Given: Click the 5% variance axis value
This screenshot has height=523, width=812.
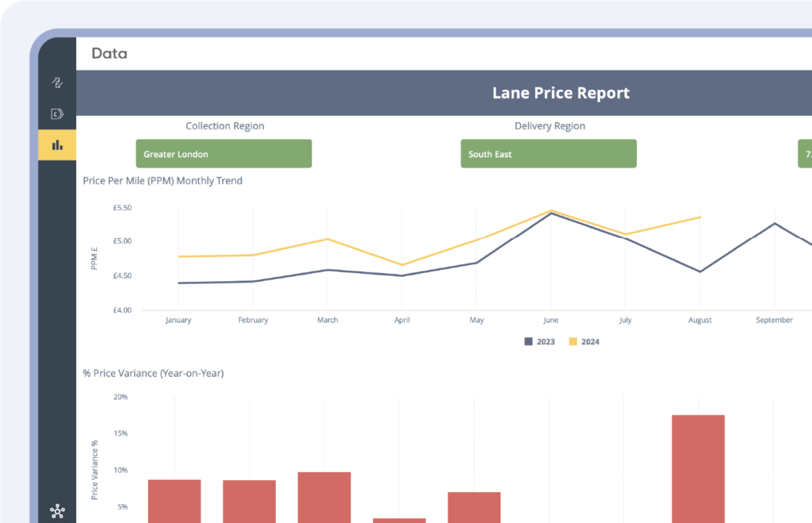Looking at the screenshot, I should (x=123, y=507).
